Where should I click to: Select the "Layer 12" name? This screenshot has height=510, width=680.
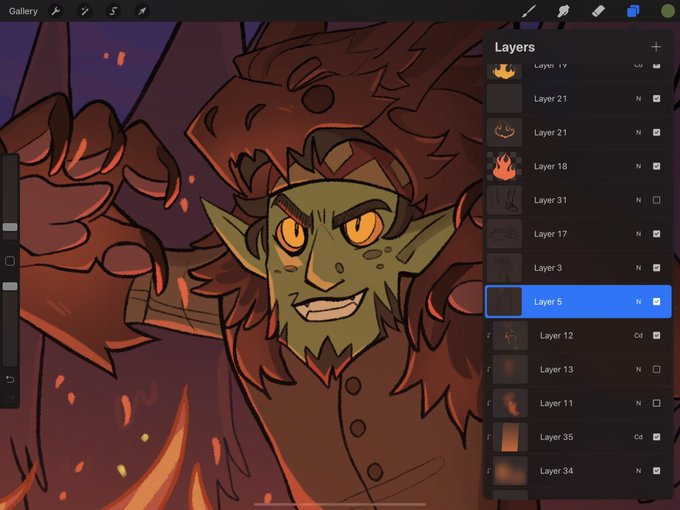[556, 335]
